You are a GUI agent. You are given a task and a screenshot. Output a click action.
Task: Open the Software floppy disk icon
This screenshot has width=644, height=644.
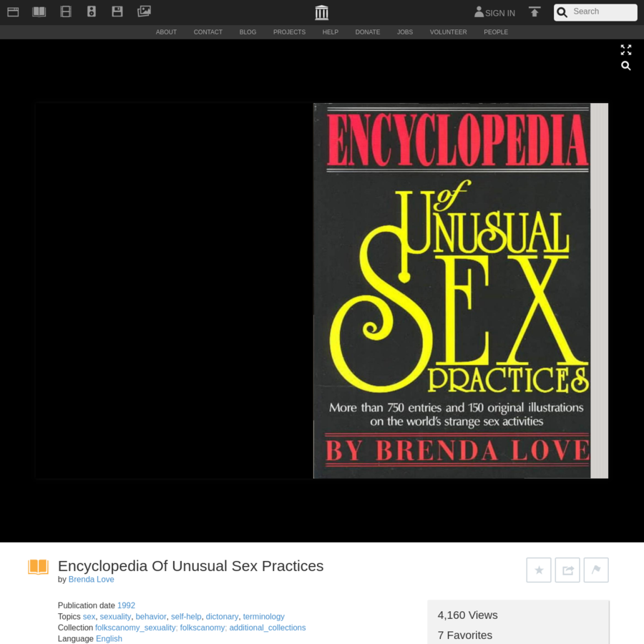[x=117, y=11]
